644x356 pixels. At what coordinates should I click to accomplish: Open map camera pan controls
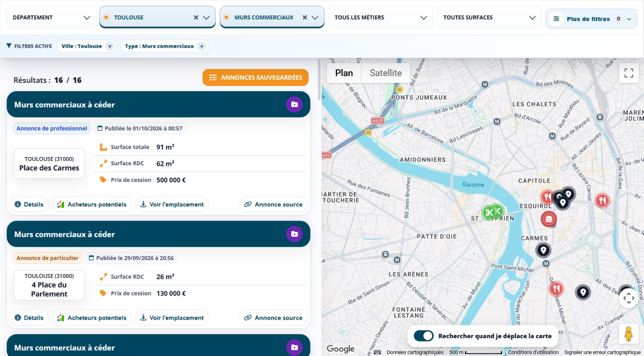[629, 298]
